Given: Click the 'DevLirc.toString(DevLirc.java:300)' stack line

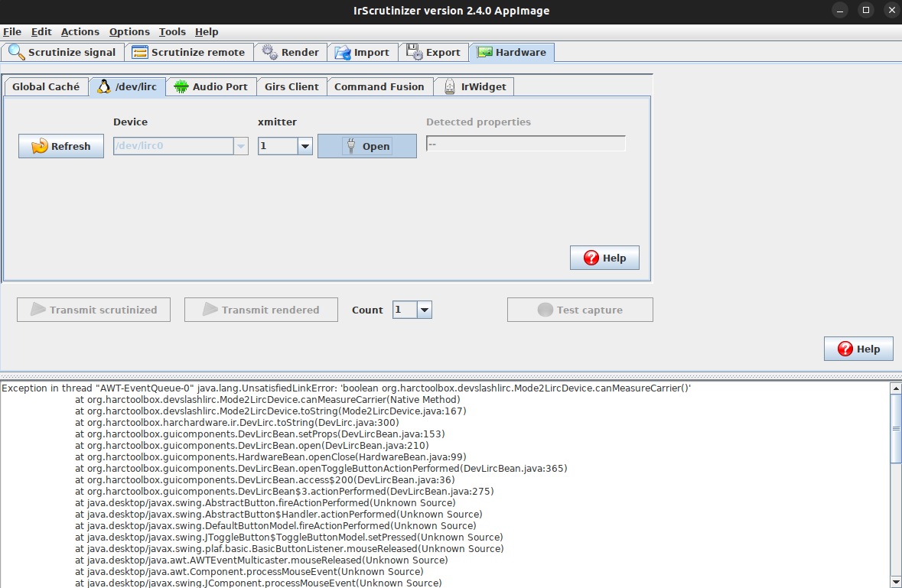Looking at the screenshot, I should [237, 423].
